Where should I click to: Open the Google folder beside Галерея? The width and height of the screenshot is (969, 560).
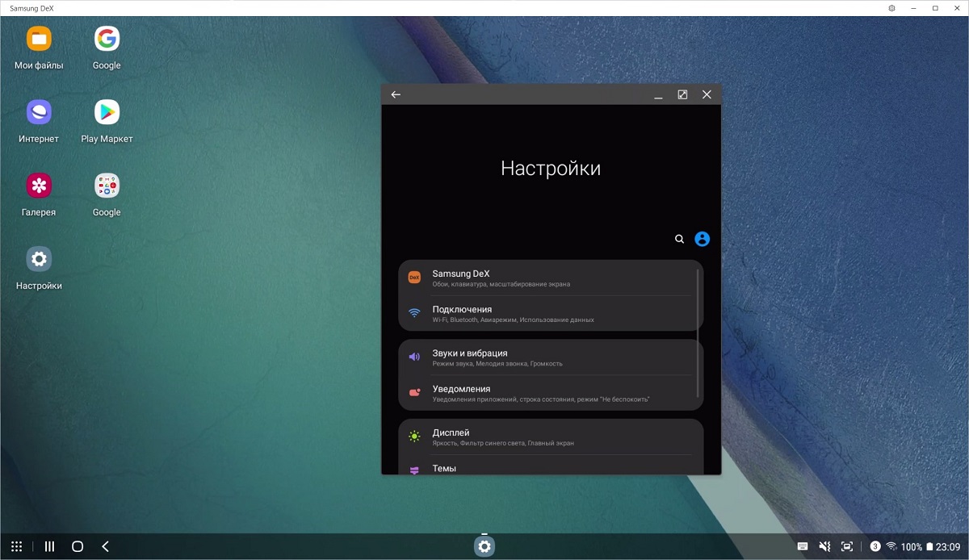(x=107, y=186)
